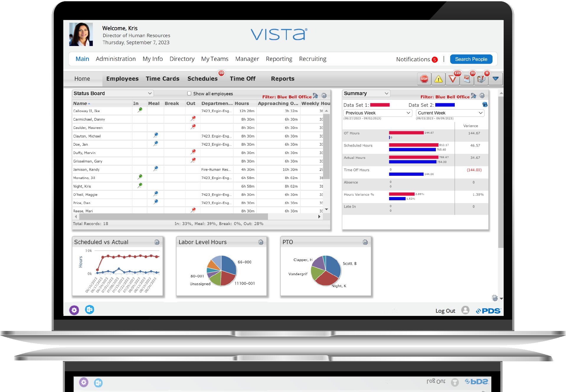The height and width of the screenshot is (392, 566).
Task: Open the Current Week data set dropdown
Action: click(x=450, y=113)
